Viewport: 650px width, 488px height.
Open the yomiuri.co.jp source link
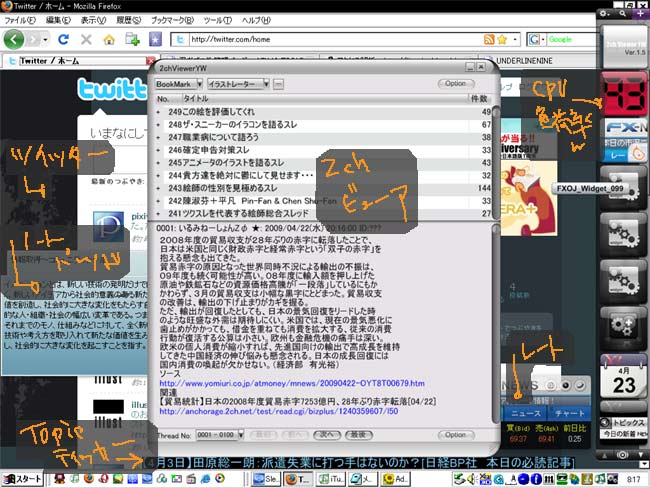point(292,384)
